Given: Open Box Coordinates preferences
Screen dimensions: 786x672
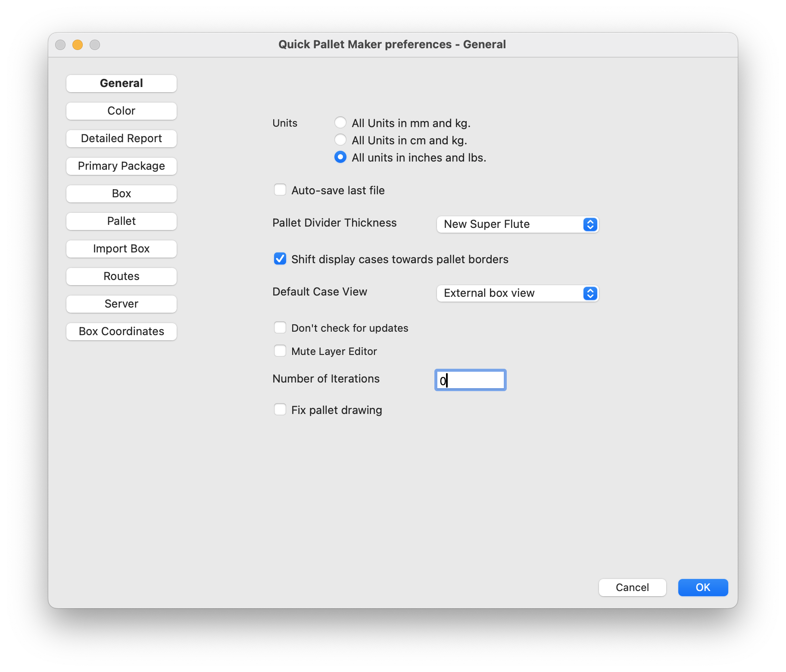Looking at the screenshot, I should (x=122, y=332).
